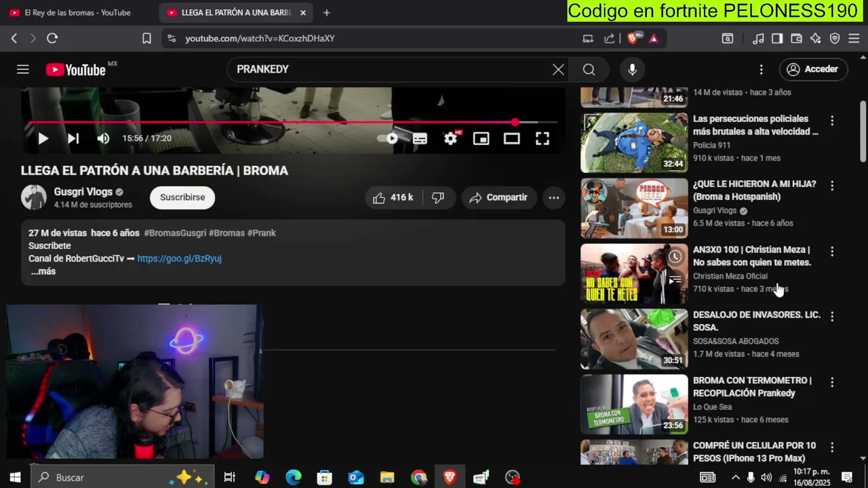Open options for QUE LE HICIERON video

[x=832, y=185]
